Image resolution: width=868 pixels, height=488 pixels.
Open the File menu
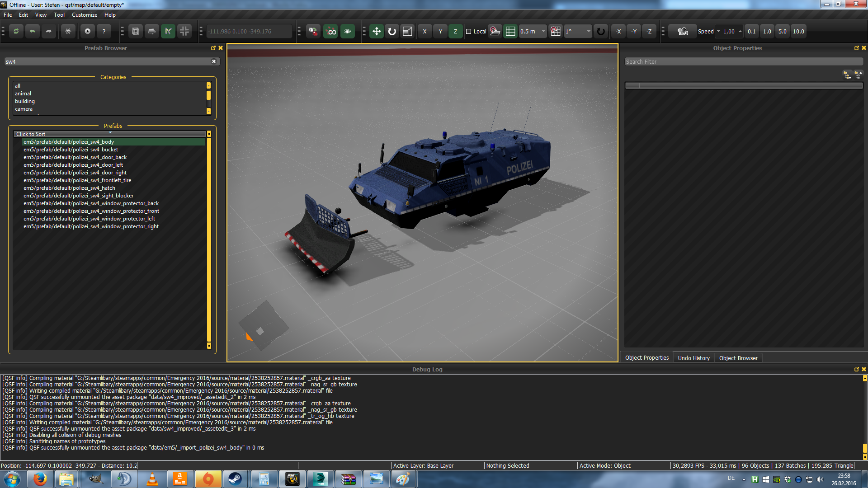(8, 15)
